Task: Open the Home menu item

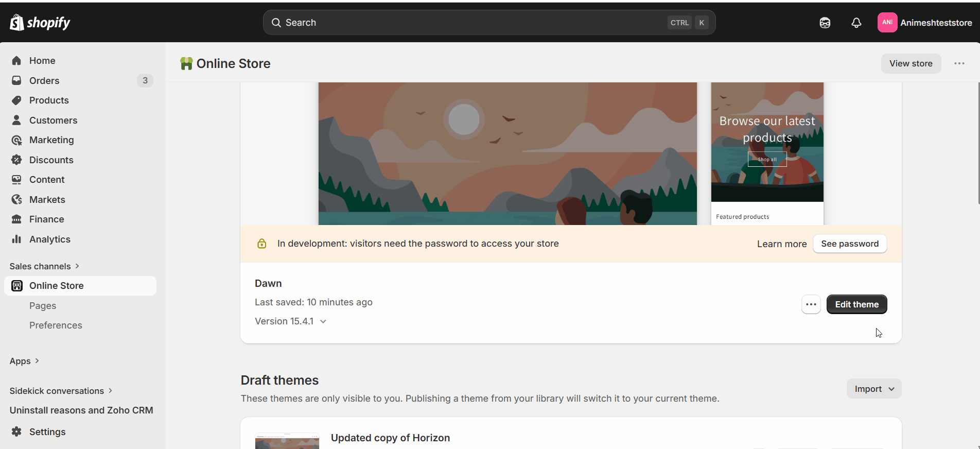Action: [80, 61]
